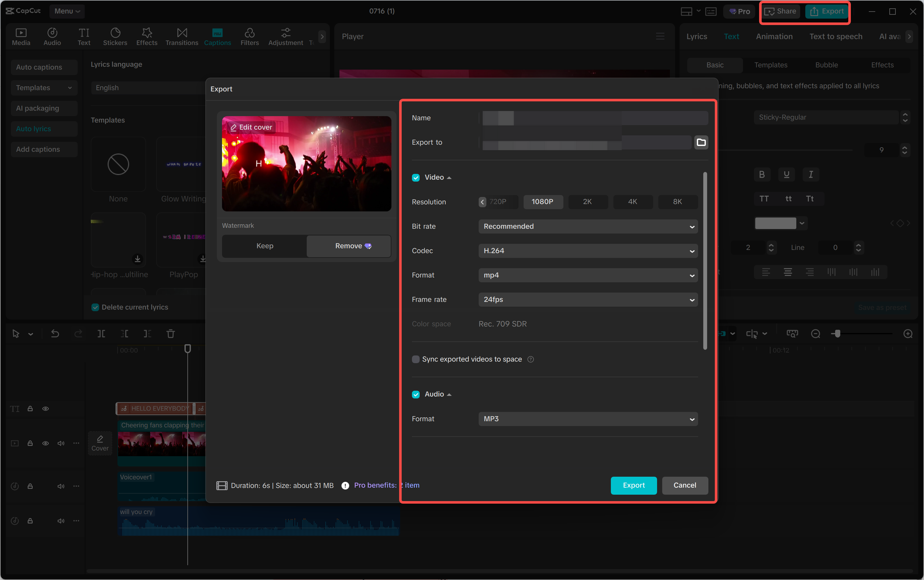This screenshot has height=580, width=924.
Task: Enable Sync exported videos to space
Action: pyautogui.click(x=416, y=359)
